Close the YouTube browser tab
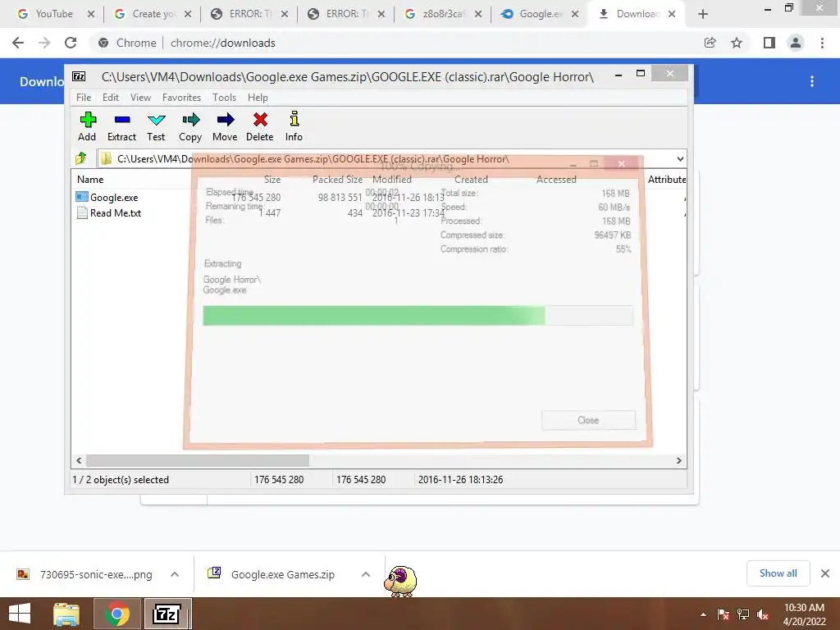840x630 pixels. click(x=91, y=15)
